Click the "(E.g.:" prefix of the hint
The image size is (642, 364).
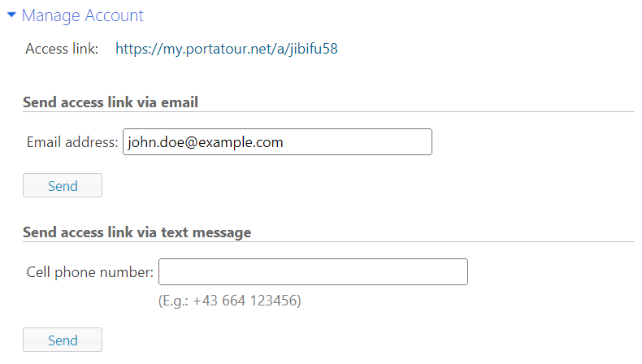(174, 301)
